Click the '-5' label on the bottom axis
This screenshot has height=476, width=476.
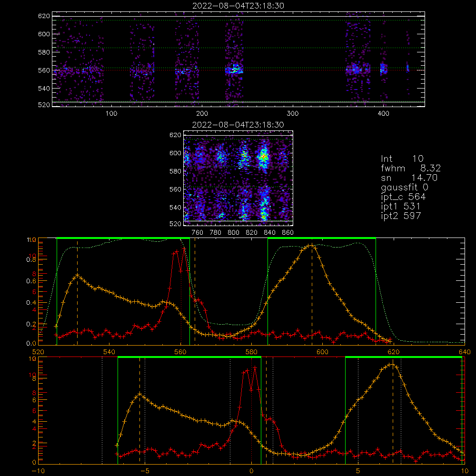pyautogui.click(x=145, y=471)
